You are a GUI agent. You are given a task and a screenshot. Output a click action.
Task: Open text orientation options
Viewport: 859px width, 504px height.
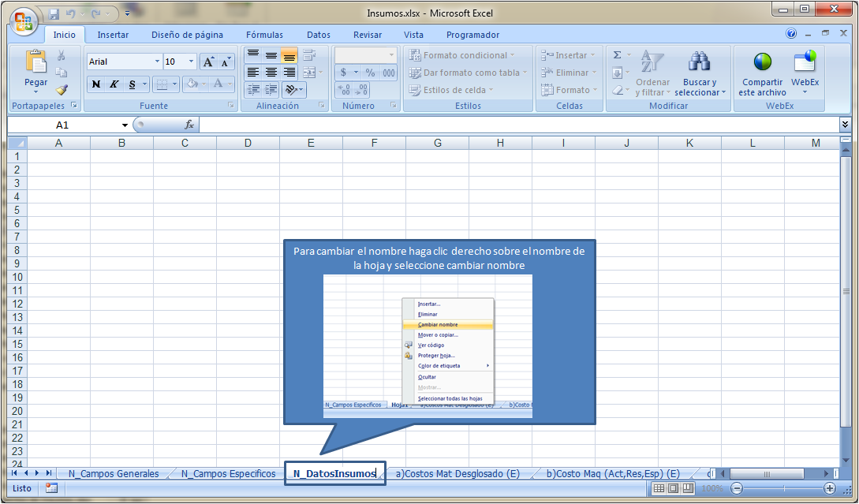tap(294, 89)
